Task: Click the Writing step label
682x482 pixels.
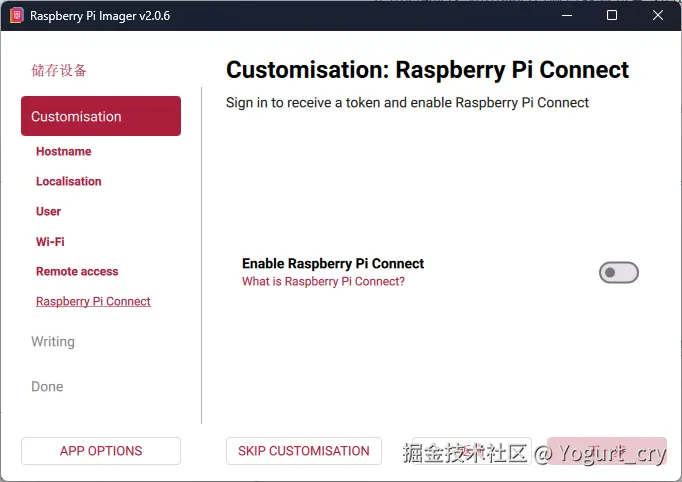Action: (53, 341)
